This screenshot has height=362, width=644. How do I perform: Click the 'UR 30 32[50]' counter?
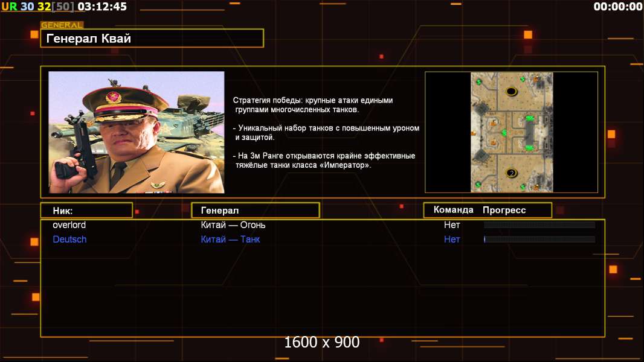38,7
